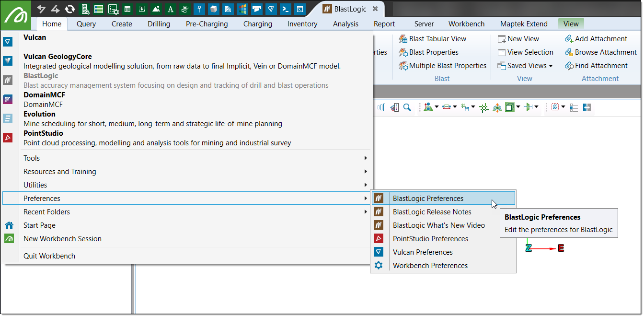The image size is (644, 317).
Task: Open the dropdown next to the box view icon
Action: coord(518,107)
